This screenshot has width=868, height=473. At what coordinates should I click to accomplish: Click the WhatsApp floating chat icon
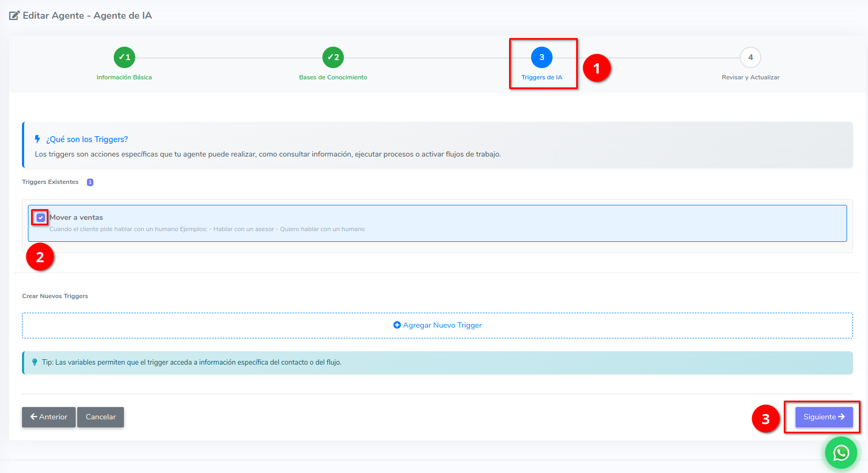(x=841, y=453)
